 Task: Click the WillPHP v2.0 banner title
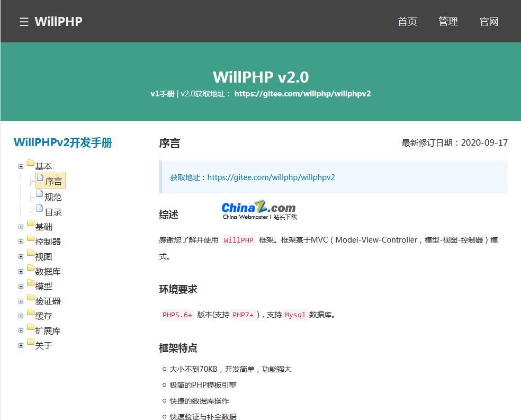(x=261, y=77)
